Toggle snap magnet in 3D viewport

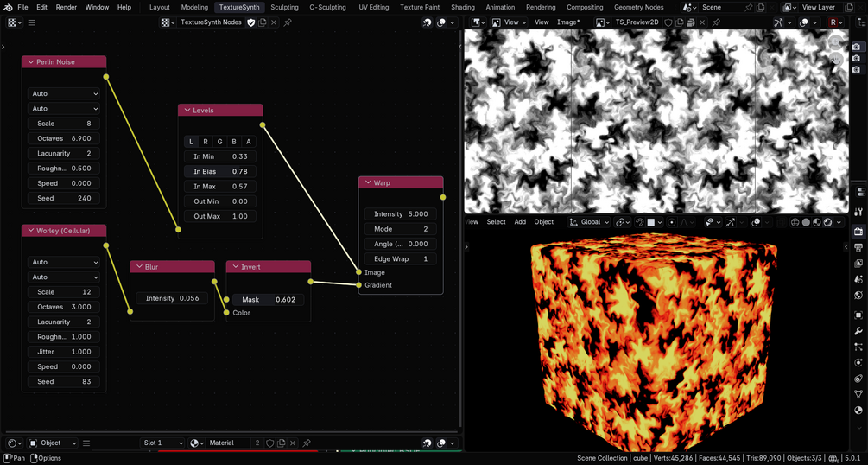pyautogui.click(x=640, y=222)
